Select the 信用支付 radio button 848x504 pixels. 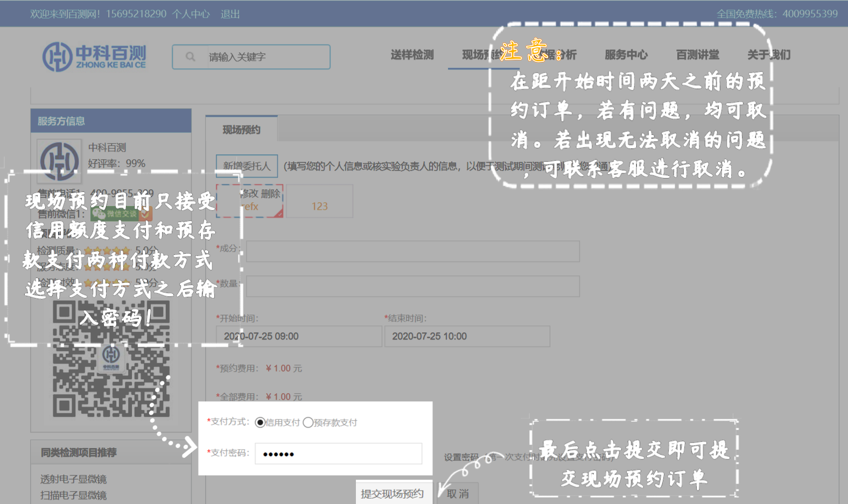[x=260, y=423]
